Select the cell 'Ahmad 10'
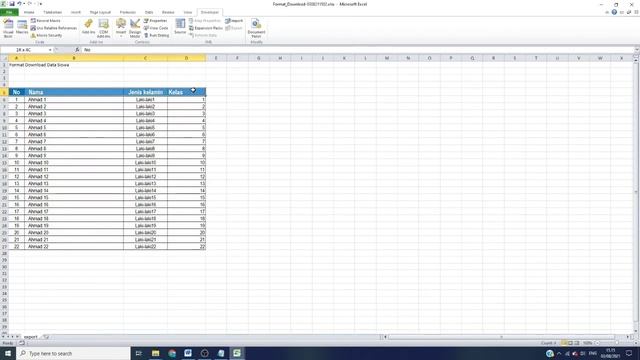The height and width of the screenshot is (360, 640). pos(74,162)
